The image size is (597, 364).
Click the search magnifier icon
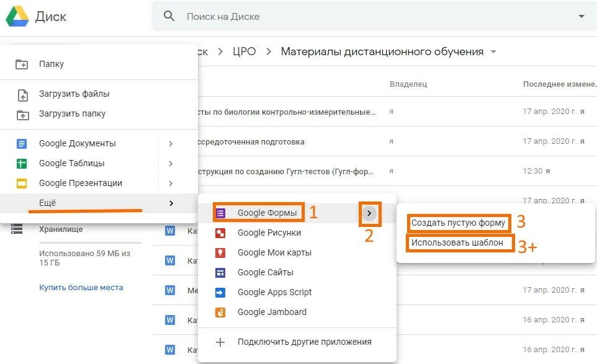click(x=169, y=16)
